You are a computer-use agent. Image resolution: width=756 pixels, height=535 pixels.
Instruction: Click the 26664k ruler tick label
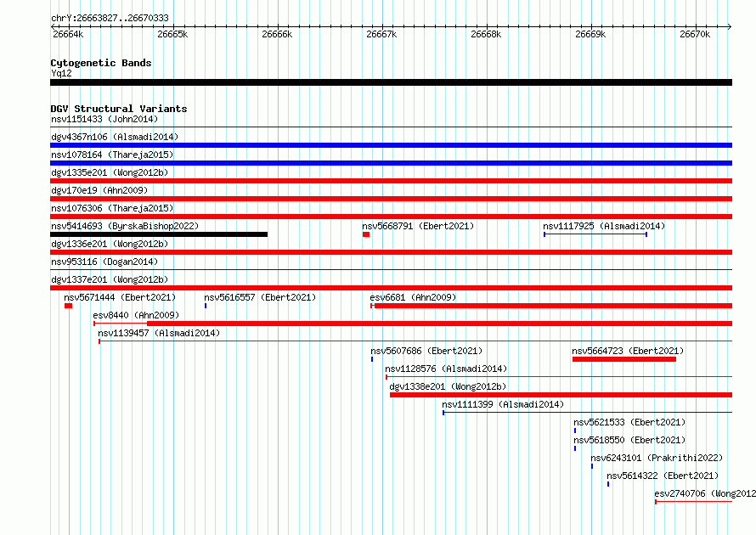[x=68, y=34]
